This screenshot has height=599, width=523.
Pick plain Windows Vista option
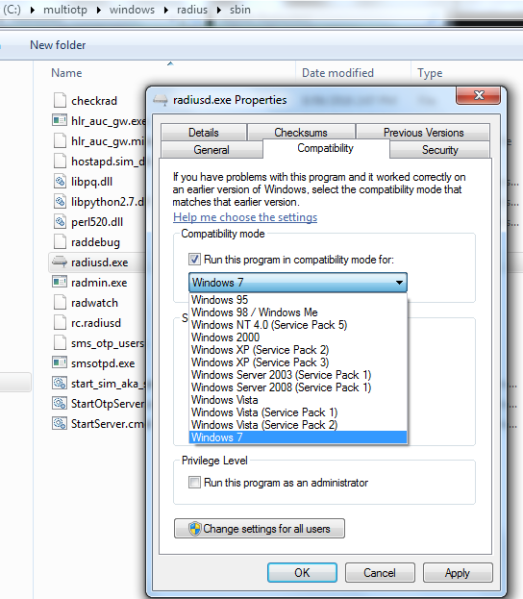298,400
